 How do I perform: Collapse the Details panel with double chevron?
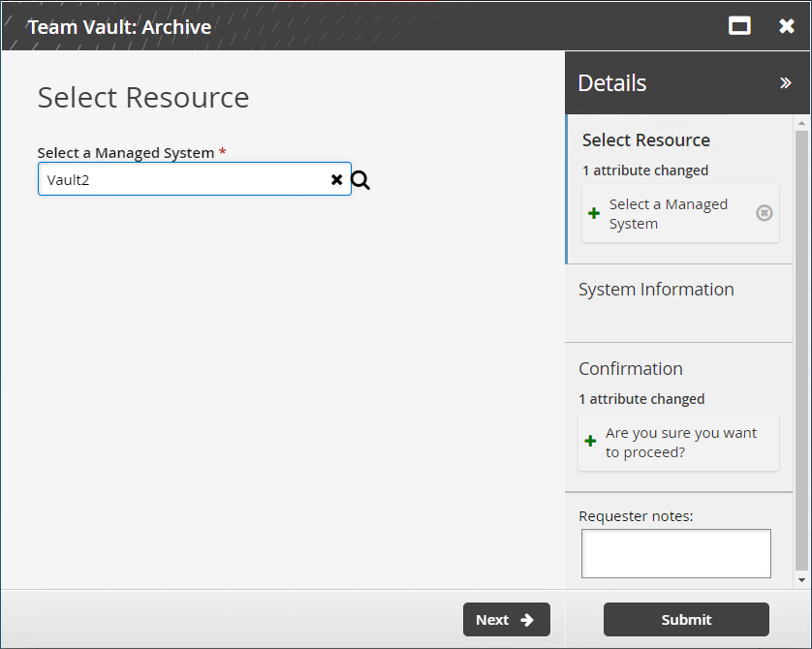tap(785, 83)
